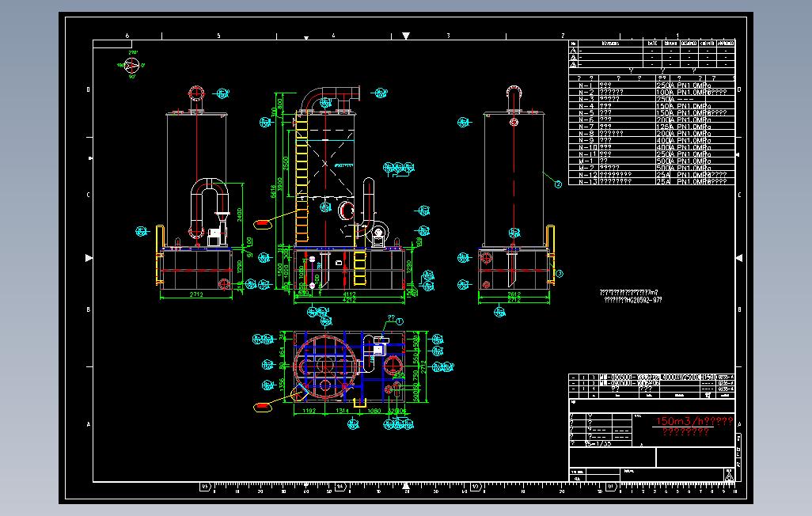
Task: Click the 2500 vertical dimension
Action: click(x=286, y=162)
